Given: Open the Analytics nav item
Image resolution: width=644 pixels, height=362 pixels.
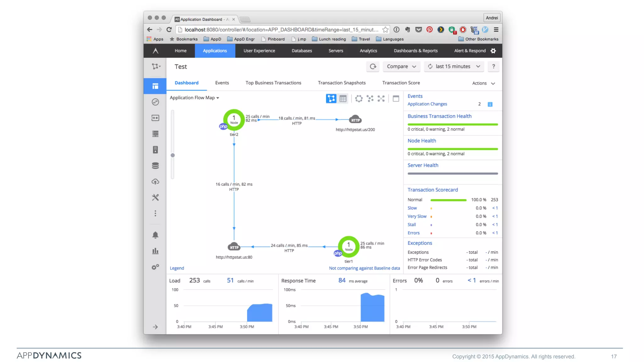Looking at the screenshot, I should click(368, 51).
